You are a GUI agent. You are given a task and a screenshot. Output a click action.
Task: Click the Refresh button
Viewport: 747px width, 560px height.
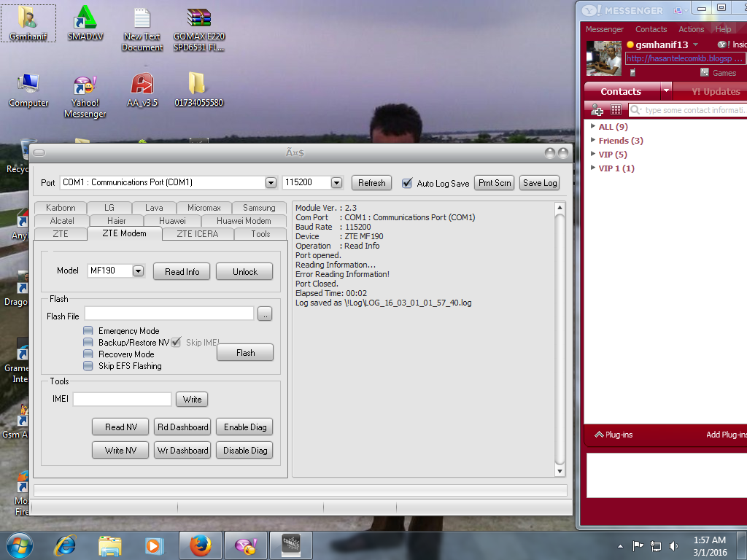click(x=371, y=183)
